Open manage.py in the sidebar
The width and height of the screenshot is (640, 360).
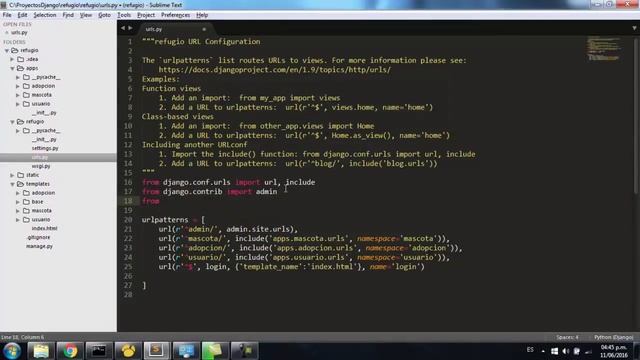coord(39,247)
